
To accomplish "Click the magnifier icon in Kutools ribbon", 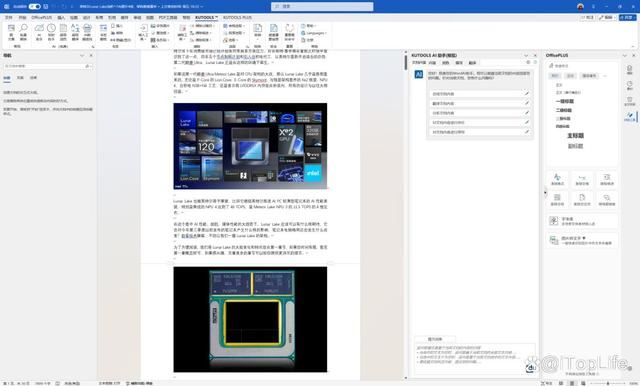I will pos(23,28).
